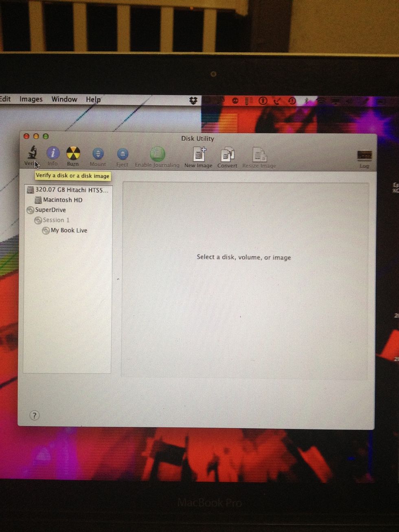The width and height of the screenshot is (399, 532).
Task: Open the Window menu
Action: click(64, 99)
